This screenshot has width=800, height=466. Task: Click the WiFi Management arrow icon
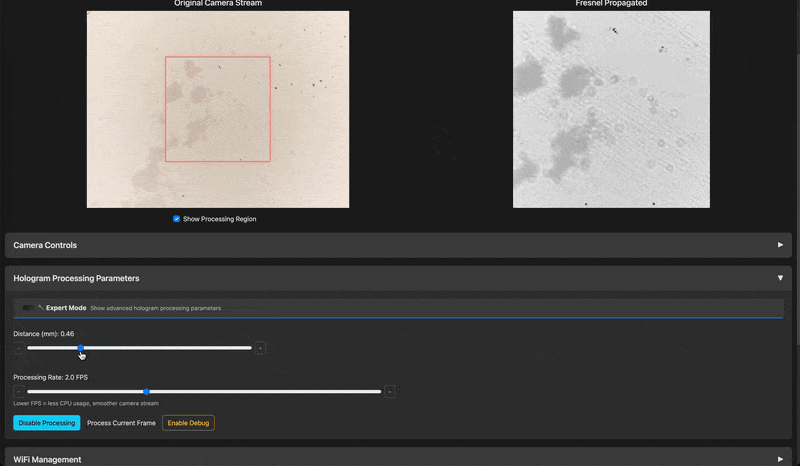pos(780,459)
